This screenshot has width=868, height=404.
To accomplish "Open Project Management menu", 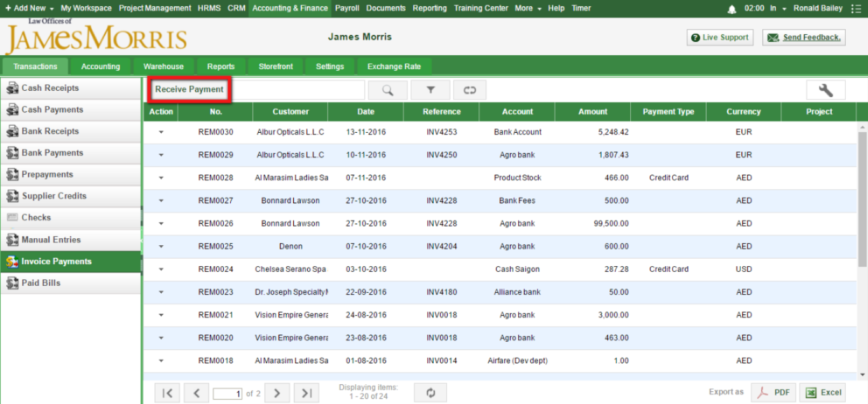I will [155, 8].
